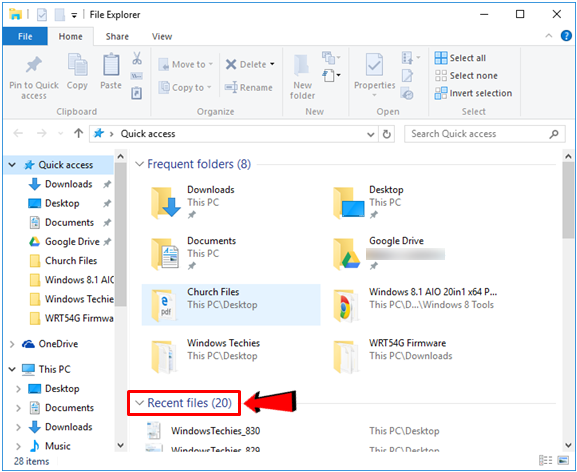
Task: Select Church Files folder tile
Action: [x=231, y=305]
